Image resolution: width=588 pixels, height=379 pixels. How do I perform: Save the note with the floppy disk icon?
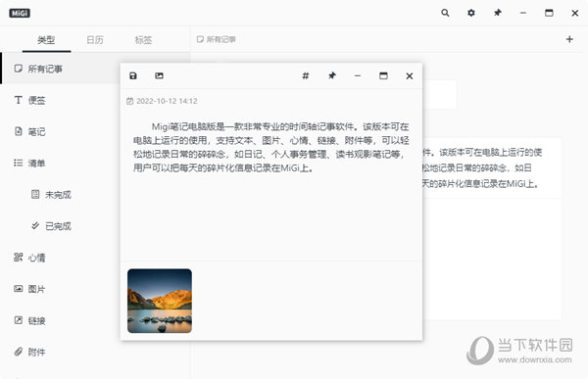pos(133,75)
